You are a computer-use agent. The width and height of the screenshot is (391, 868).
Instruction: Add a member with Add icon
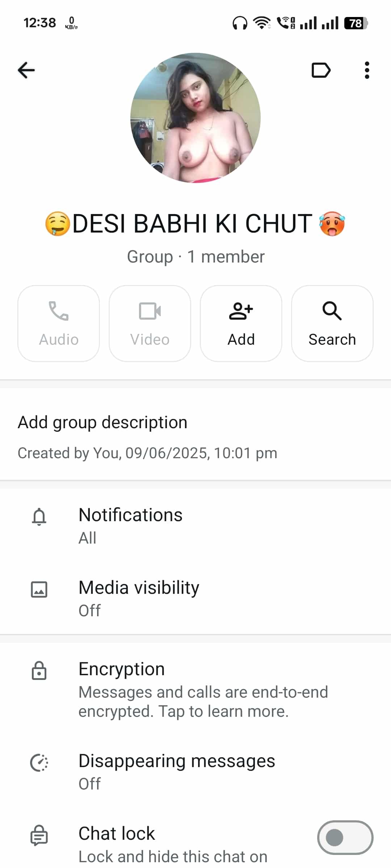tap(241, 323)
